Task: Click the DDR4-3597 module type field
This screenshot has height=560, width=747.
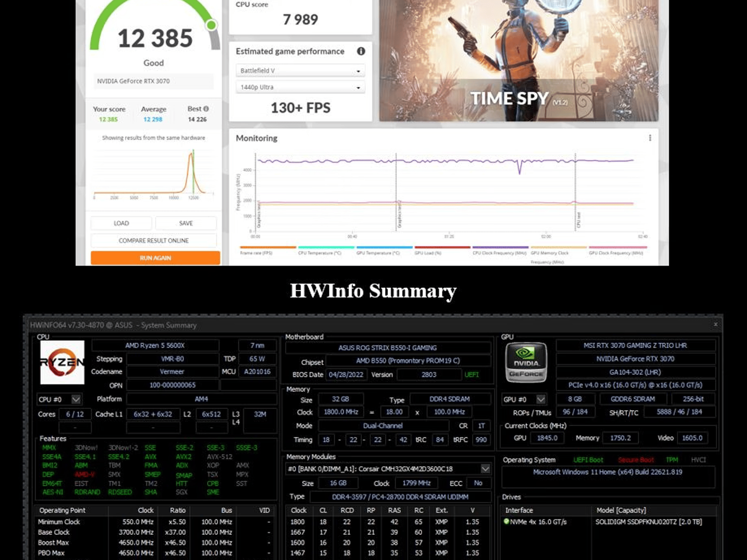Action: tap(400, 497)
